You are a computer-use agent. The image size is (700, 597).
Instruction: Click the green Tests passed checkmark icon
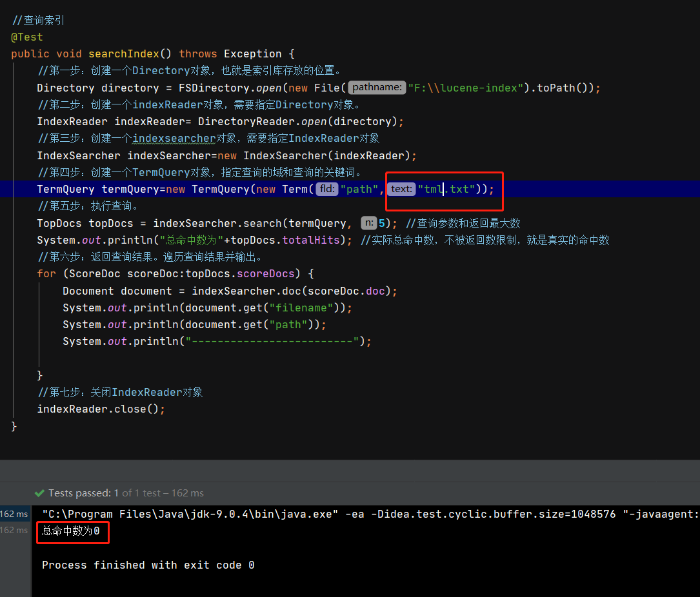(39, 493)
